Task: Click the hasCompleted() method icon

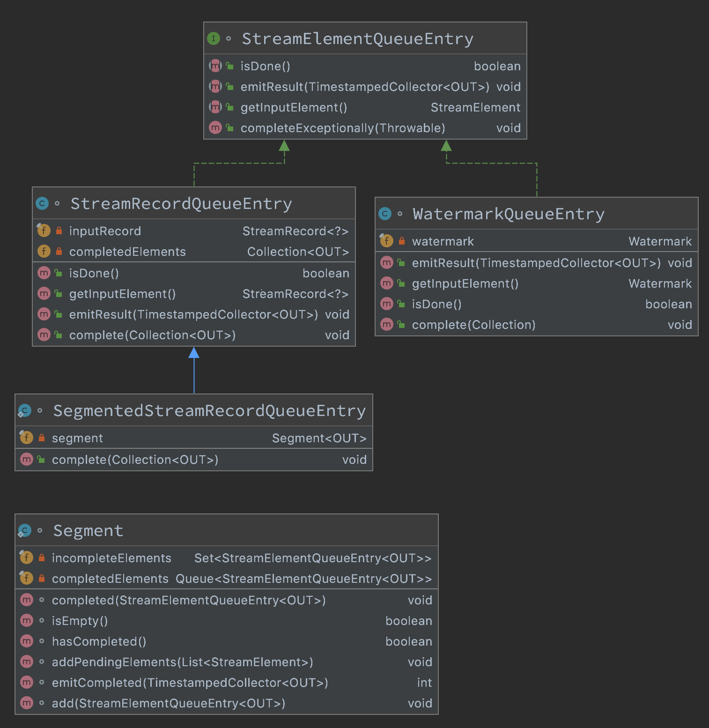Action: (x=27, y=641)
